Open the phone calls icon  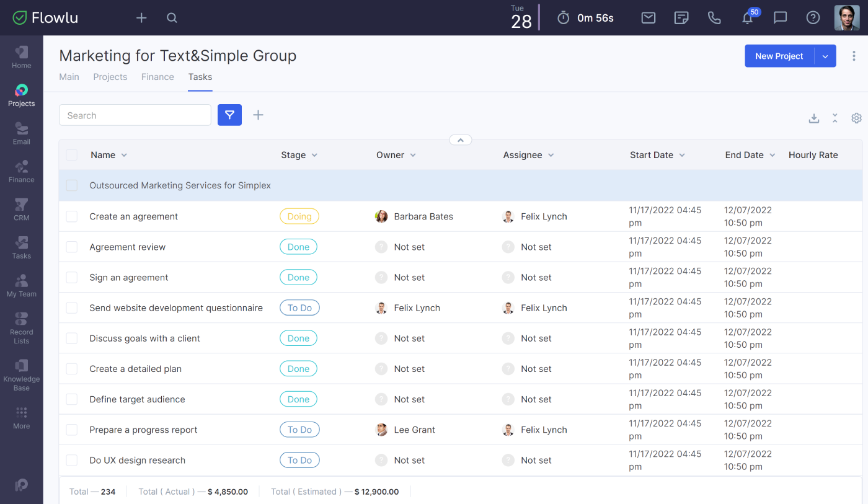[714, 18]
